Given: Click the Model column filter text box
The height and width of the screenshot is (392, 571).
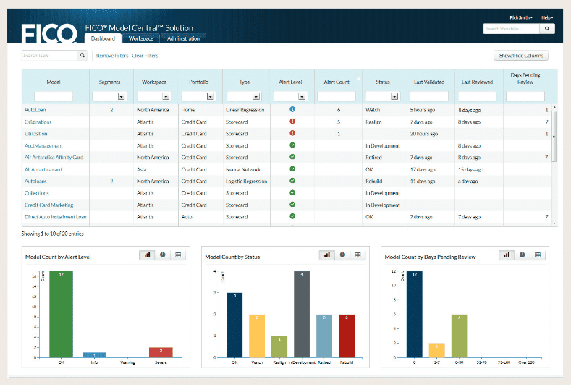Looking at the screenshot, I should tap(54, 96).
